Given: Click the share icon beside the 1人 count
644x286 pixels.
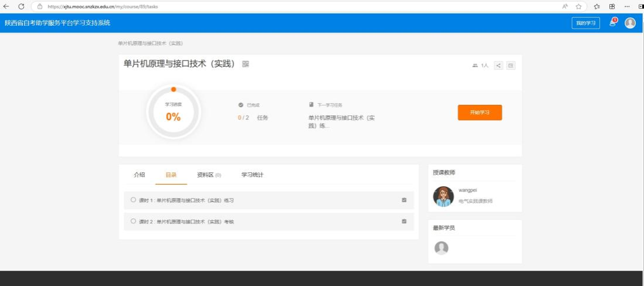Looking at the screenshot, I should tap(499, 66).
